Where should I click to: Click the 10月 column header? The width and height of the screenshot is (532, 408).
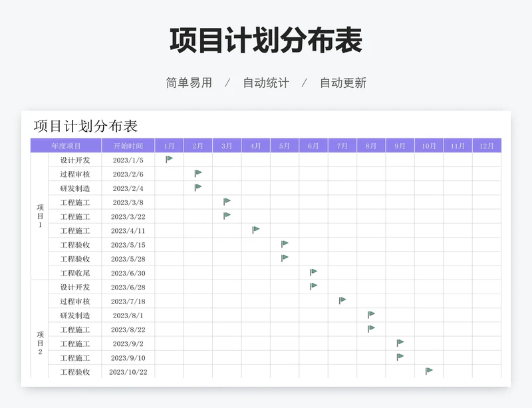point(428,146)
